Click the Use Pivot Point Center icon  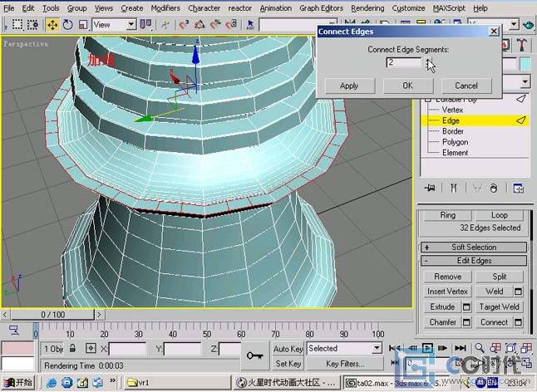pos(146,25)
